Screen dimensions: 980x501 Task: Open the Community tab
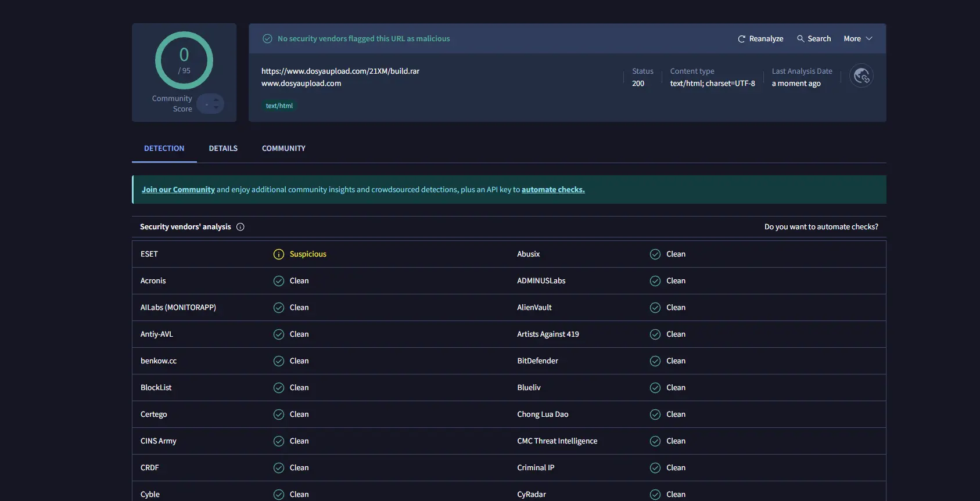click(283, 149)
